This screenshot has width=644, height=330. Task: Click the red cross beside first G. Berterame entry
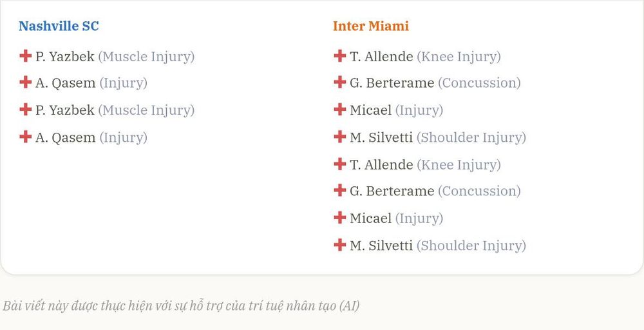click(339, 82)
